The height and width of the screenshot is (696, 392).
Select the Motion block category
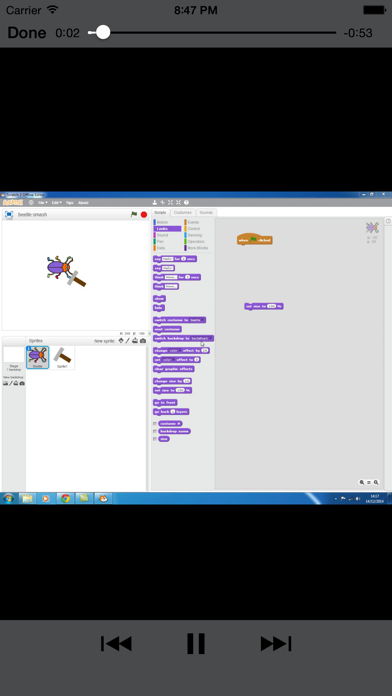point(162,222)
